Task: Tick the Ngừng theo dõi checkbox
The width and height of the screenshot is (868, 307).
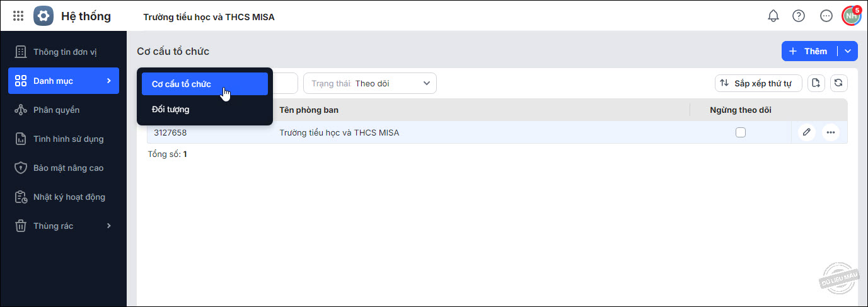Action: tap(741, 132)
